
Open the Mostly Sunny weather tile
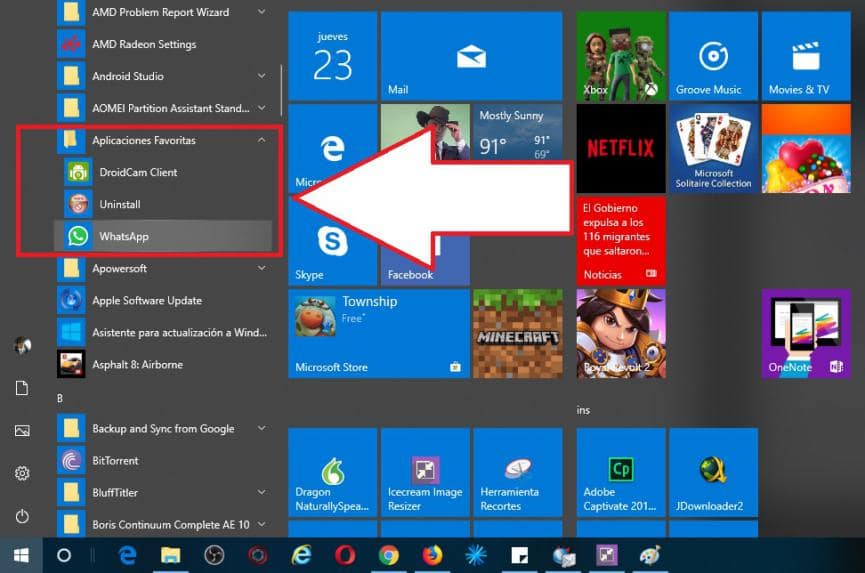click(x=518, y=132)
